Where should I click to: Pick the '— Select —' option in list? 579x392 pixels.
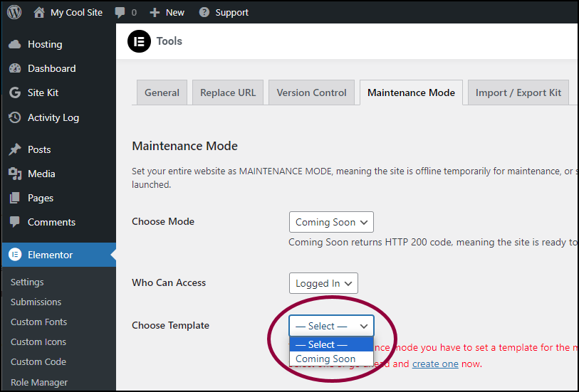coord(331,344)
